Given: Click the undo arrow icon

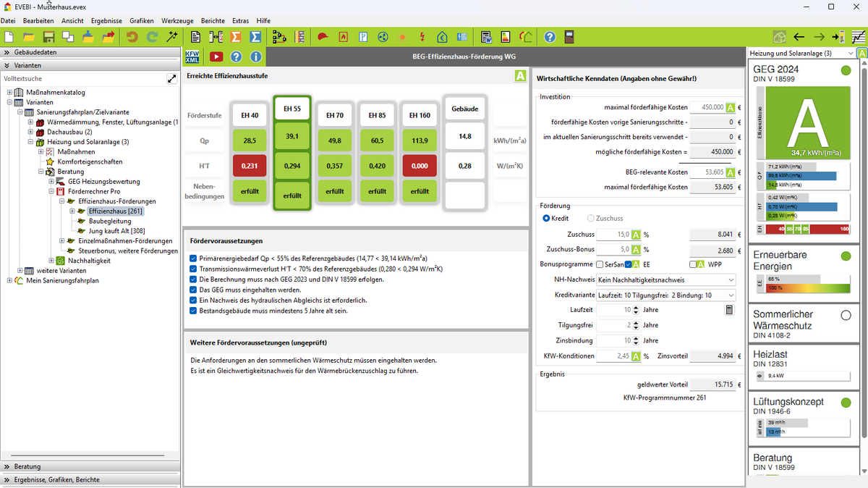Looking at the screenshot, I should (132, 37).
